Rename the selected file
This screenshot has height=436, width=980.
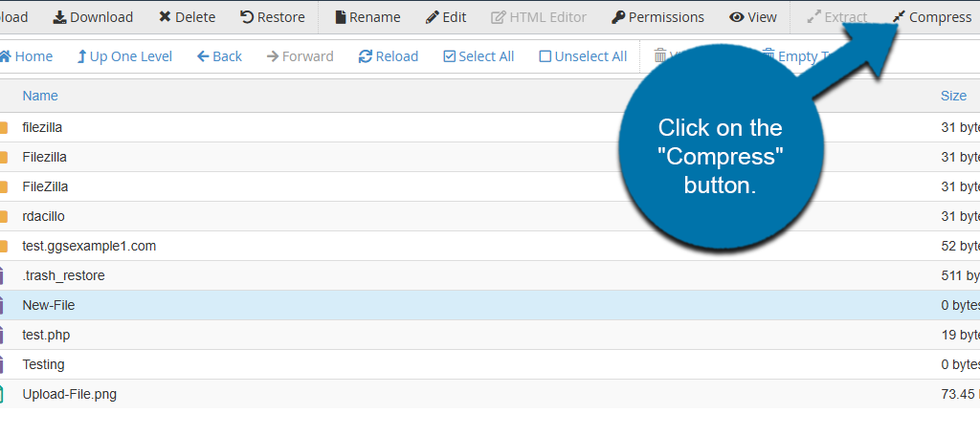coord(367,17)
